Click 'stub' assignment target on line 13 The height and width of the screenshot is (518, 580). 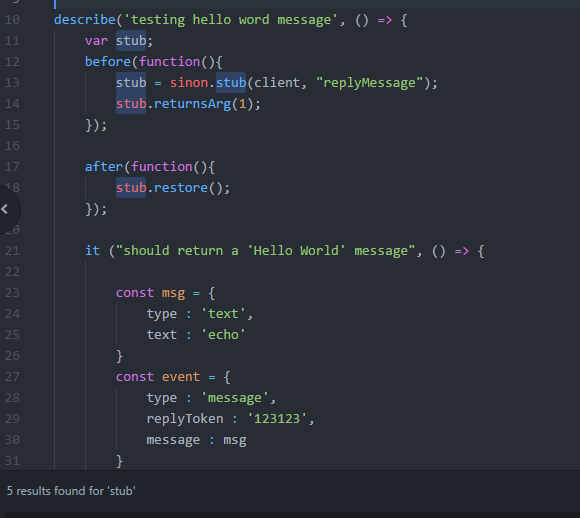(x=131, y=83)
